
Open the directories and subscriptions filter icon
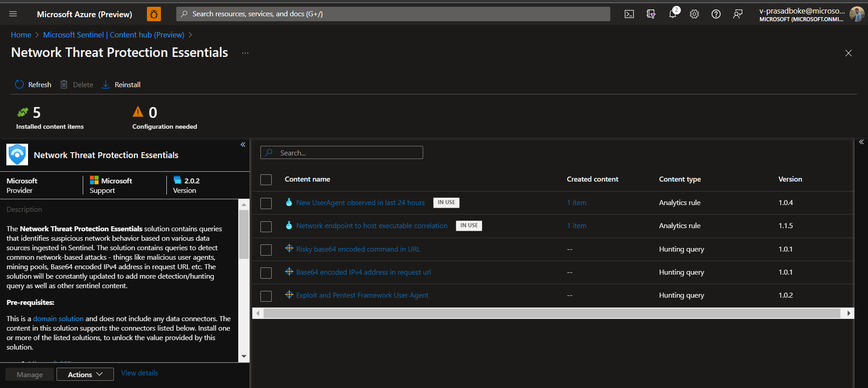651,14
